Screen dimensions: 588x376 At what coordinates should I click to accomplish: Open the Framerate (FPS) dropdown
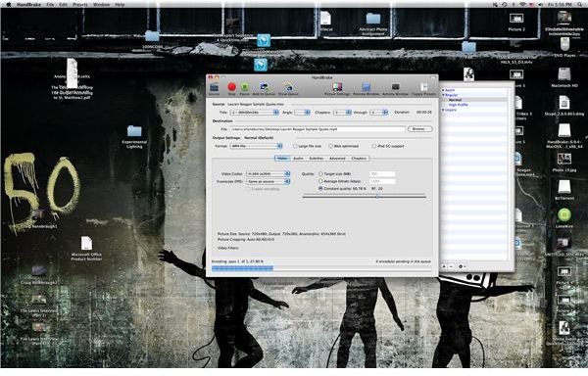pyautogui.click(x=268, y=181)
